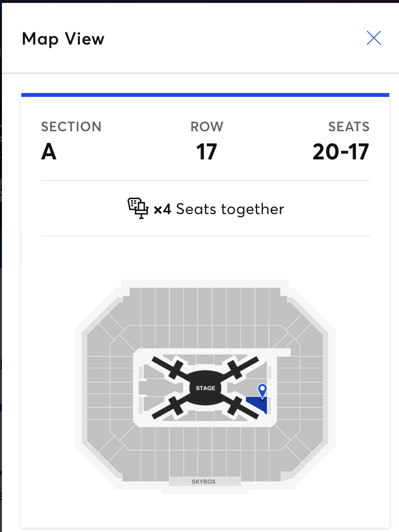Click the SECTION label
The image size is (399, 532).
click(71, 127)
